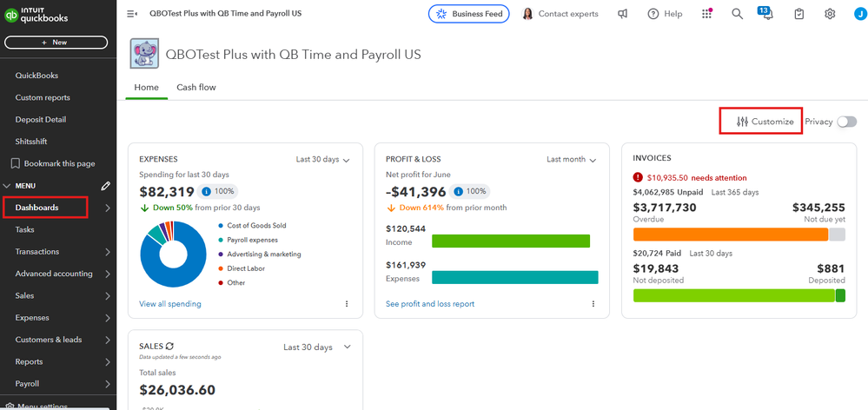Click the Customize button
This screenshot has width=868, height=410.
(x=765, y=122)
